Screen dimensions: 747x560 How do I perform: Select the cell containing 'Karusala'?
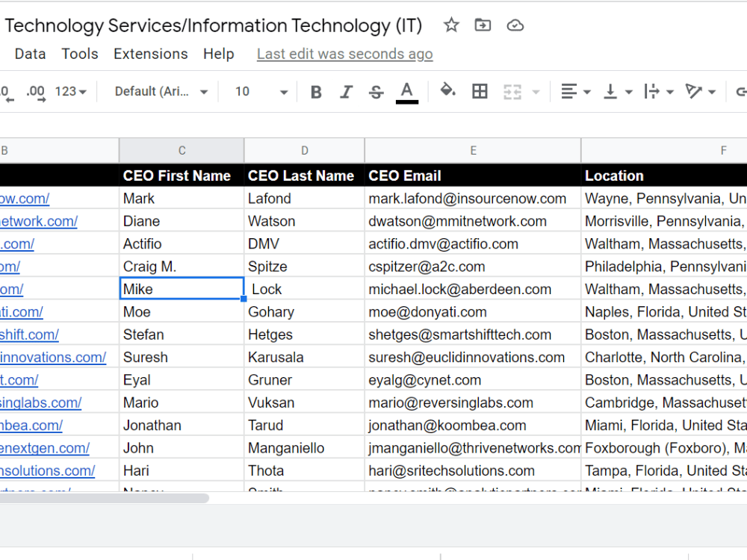[305, 358]
